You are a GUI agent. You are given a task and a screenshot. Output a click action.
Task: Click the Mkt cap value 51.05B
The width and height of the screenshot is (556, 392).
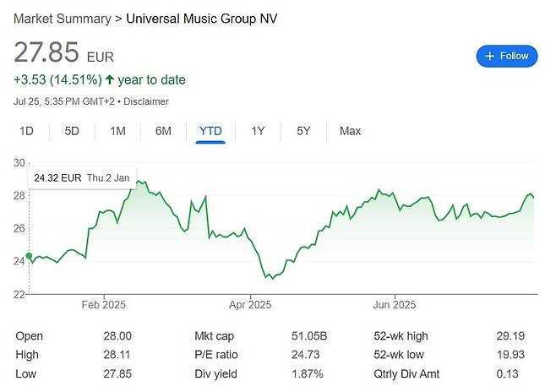[309, 335]
